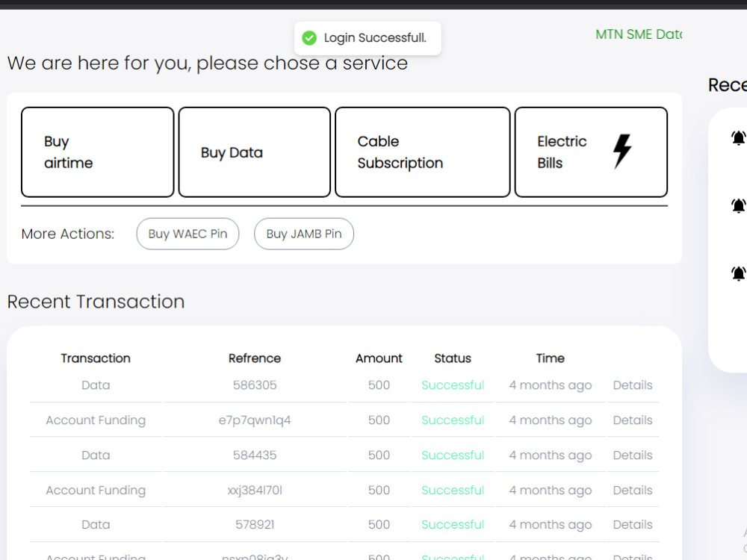Click Successful status in row 578921
The height and width of the screenshot is (560, 747).
tap(453, 524)
